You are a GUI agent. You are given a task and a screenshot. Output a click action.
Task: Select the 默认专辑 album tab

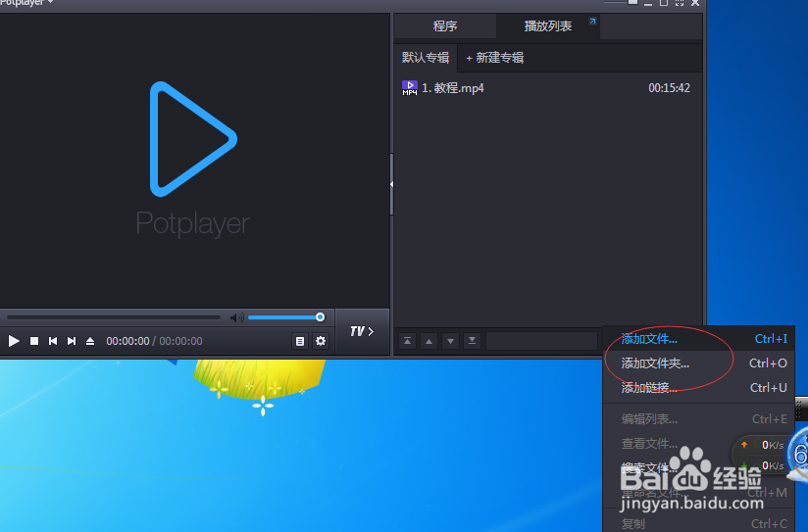coord(426,58)
